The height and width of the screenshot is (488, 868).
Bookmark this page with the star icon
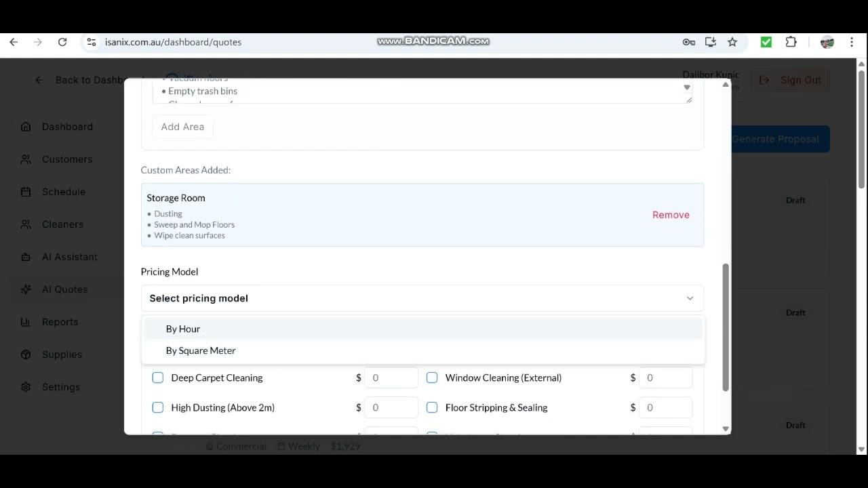point(732,42)
